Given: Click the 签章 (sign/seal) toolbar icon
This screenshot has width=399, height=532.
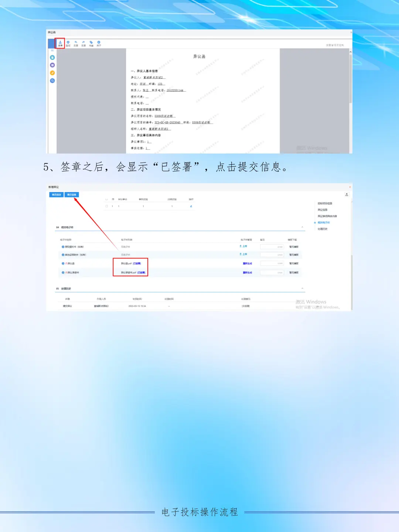Looking at the screenshot, I should point(60,43).
